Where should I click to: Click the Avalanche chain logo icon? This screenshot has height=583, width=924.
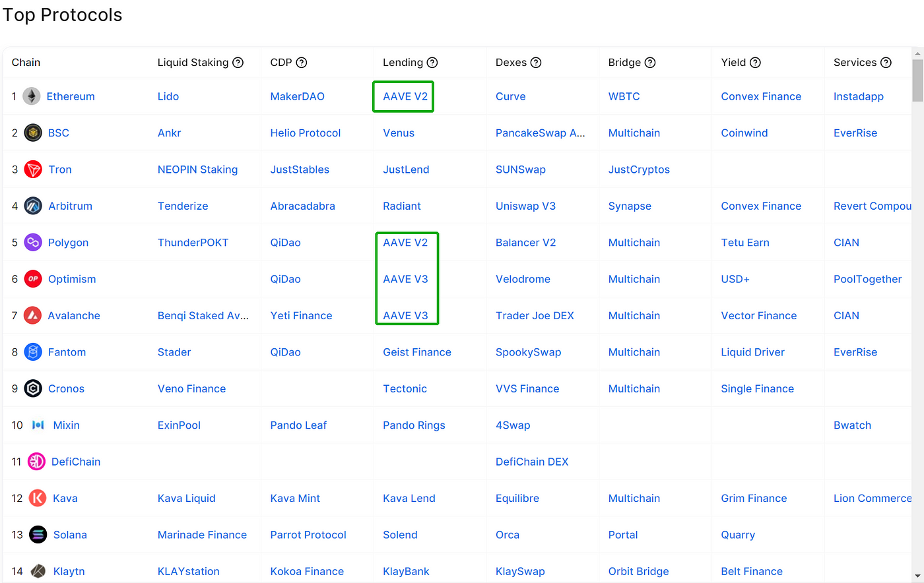point(33,316)
